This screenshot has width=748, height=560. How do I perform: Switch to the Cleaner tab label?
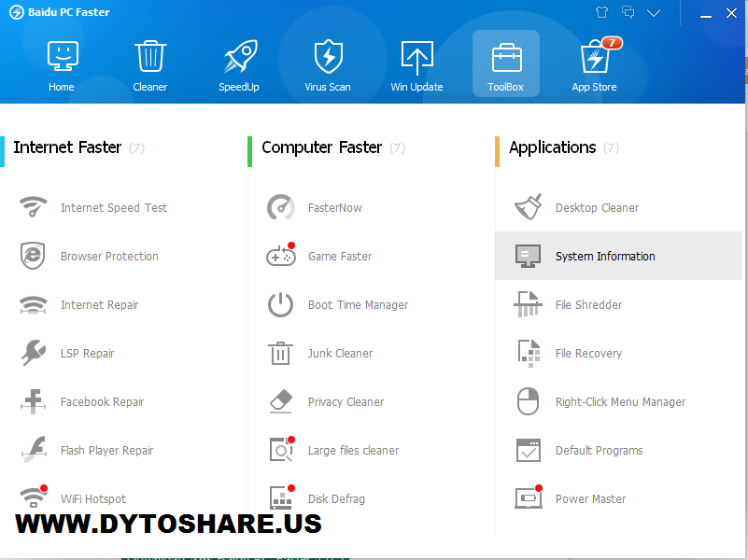tap(150, 87)
